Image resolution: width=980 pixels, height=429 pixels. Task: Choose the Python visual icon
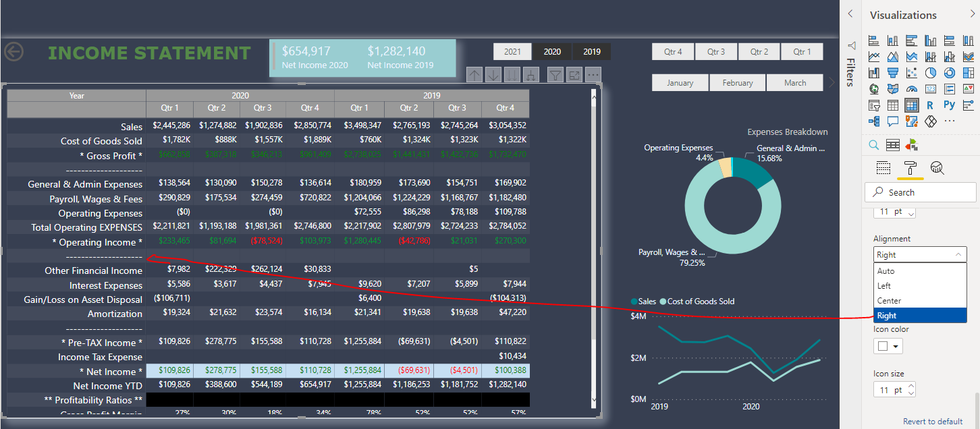[x=950, y=105]
